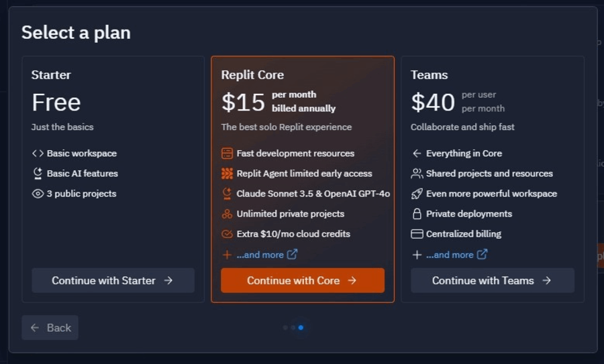Select the active blue step indicator dot
This screenshot has height=364, width=604.
(301, 327)
